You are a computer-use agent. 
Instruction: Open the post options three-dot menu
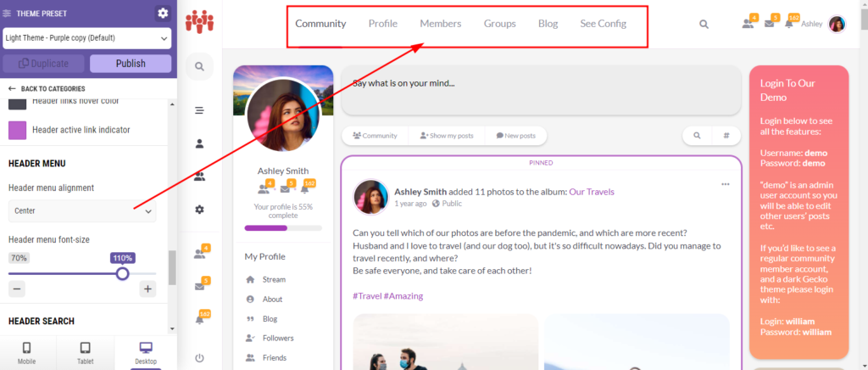pyautogui.click(x=725, y=184)
